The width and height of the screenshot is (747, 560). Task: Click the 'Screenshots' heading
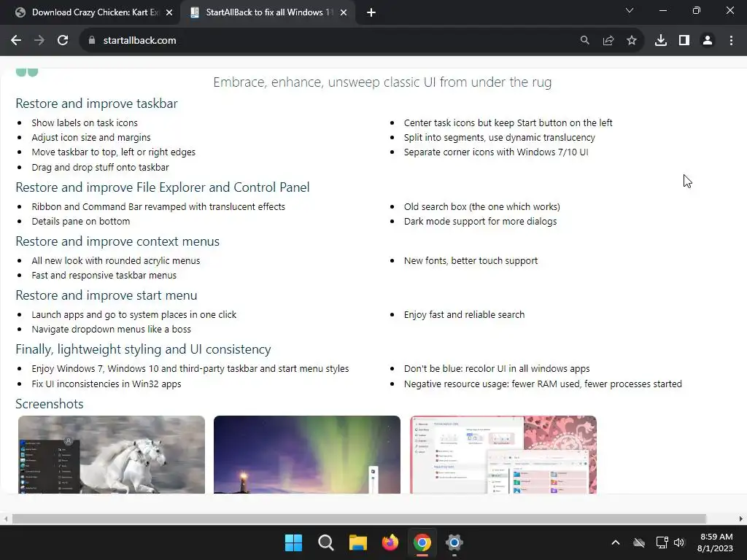[50, 404]
